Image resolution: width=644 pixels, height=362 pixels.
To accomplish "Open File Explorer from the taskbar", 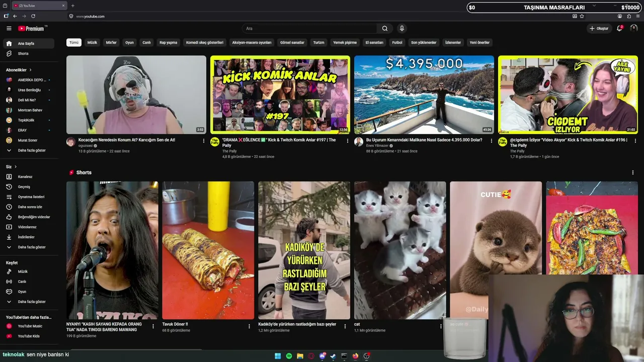I will [x=300, y=356].
